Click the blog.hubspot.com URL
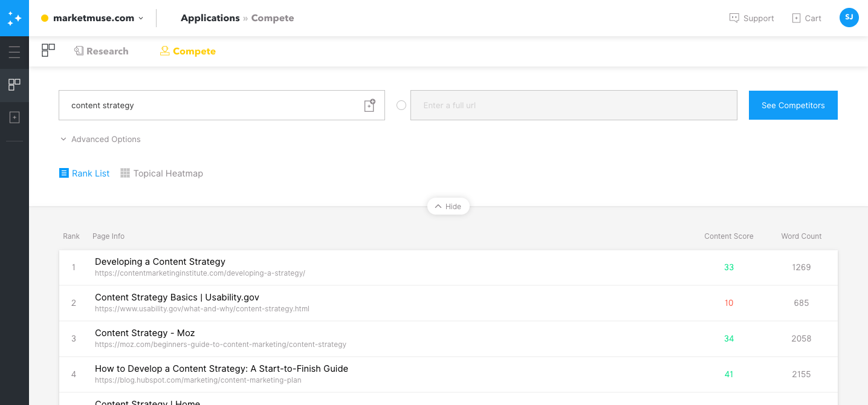The height and width of the screenshot is (405, 868). tap(198, 380)
